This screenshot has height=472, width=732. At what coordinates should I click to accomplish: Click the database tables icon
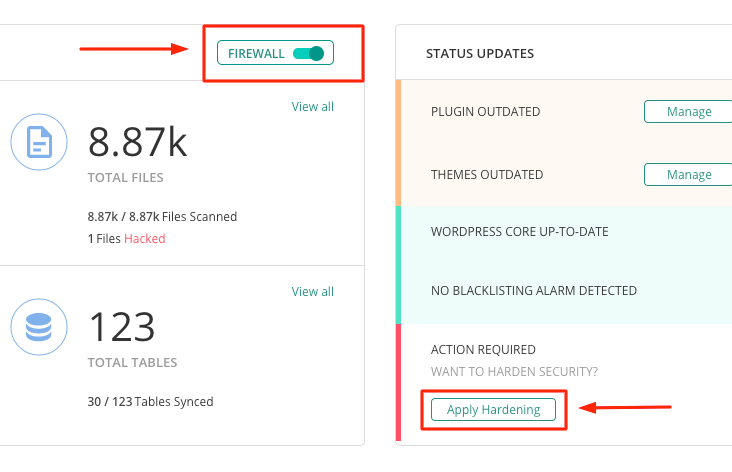pyautogui.click(x=39, y=327)
